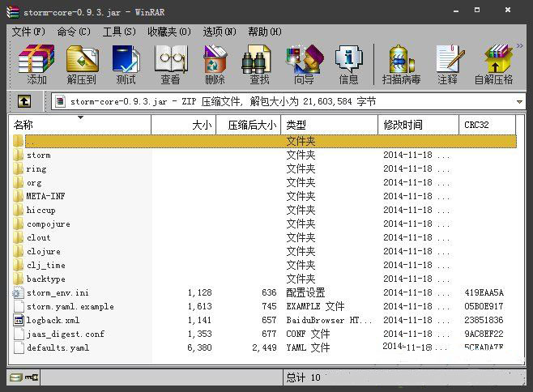Click the EXAMPLE 文件 type cell

pyautogui.click(x=315, y=307)
